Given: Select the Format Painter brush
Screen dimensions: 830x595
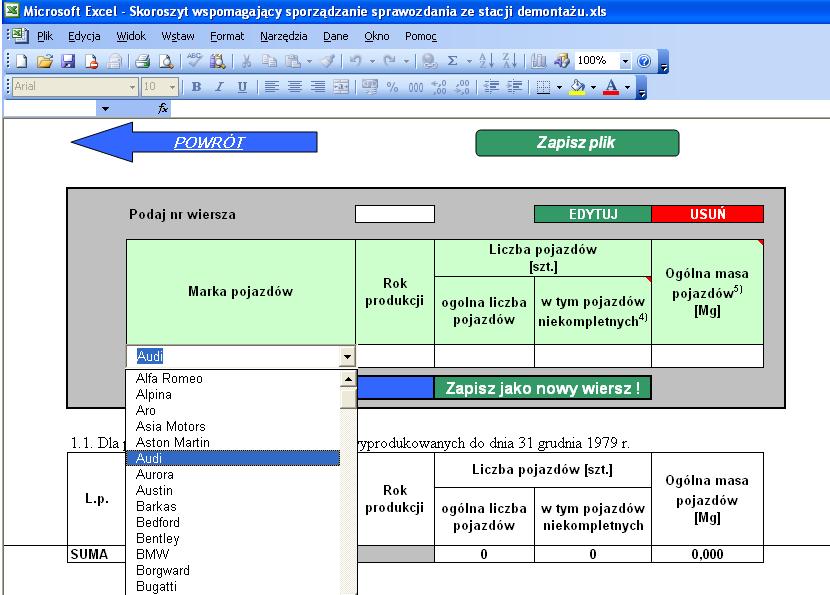Looking at the screenshot, I should click(x=329, y=61).
